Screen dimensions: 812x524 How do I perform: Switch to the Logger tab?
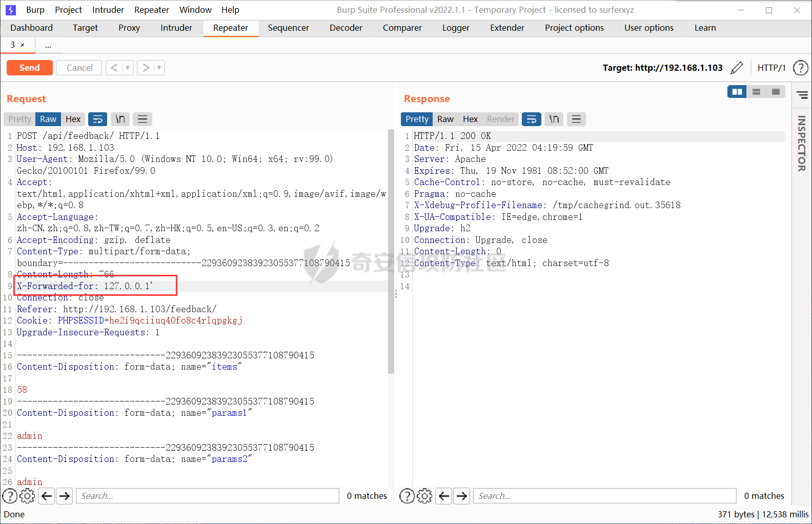pyautogui.click(x=456, y=28)
